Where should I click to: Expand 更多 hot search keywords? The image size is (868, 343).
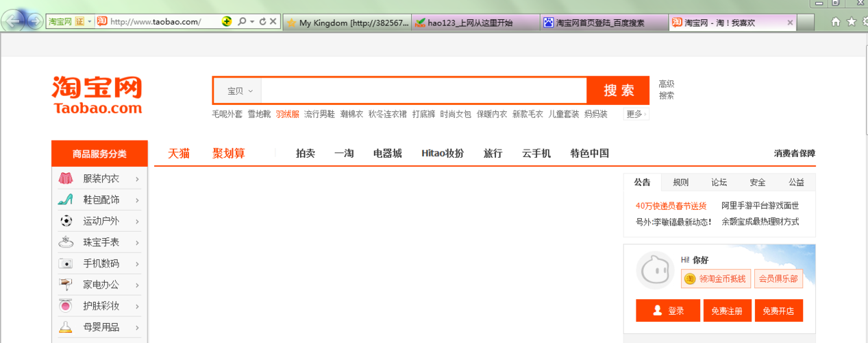tap(636, 115)
